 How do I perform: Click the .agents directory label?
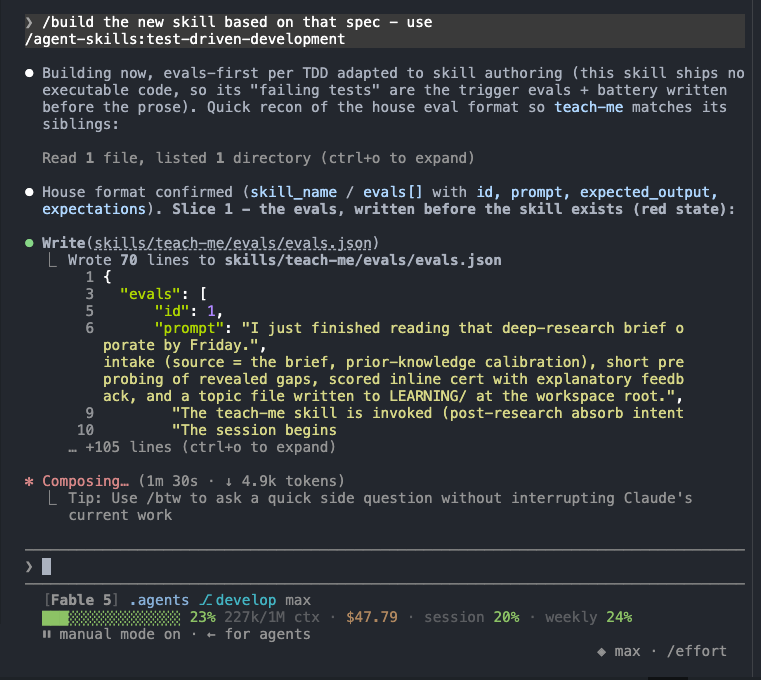click(159, 600)
